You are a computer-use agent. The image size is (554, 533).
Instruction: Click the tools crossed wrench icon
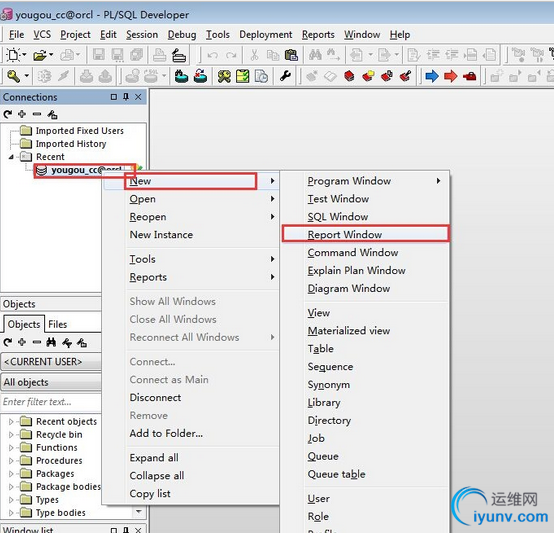(x=224, y=76)
